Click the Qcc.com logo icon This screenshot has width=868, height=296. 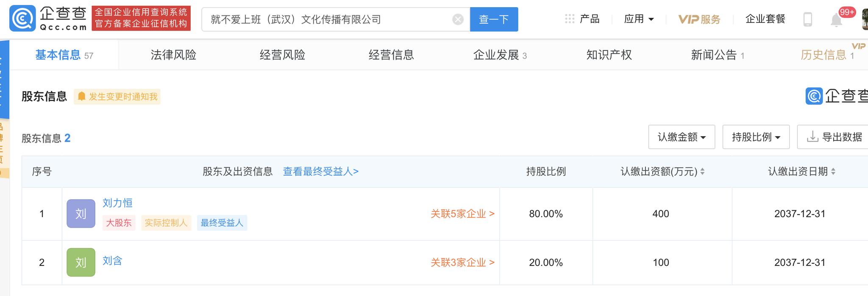click(x=22, y=18)
